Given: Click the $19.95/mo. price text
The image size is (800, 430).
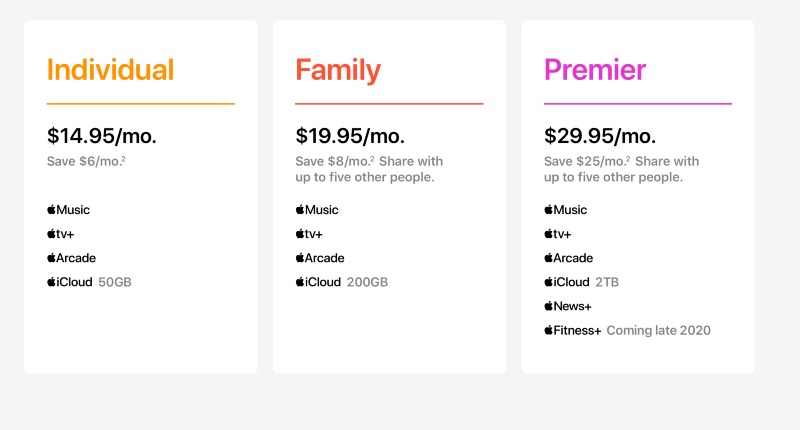Looking at the screenshot, I should [x=350, y=136].
